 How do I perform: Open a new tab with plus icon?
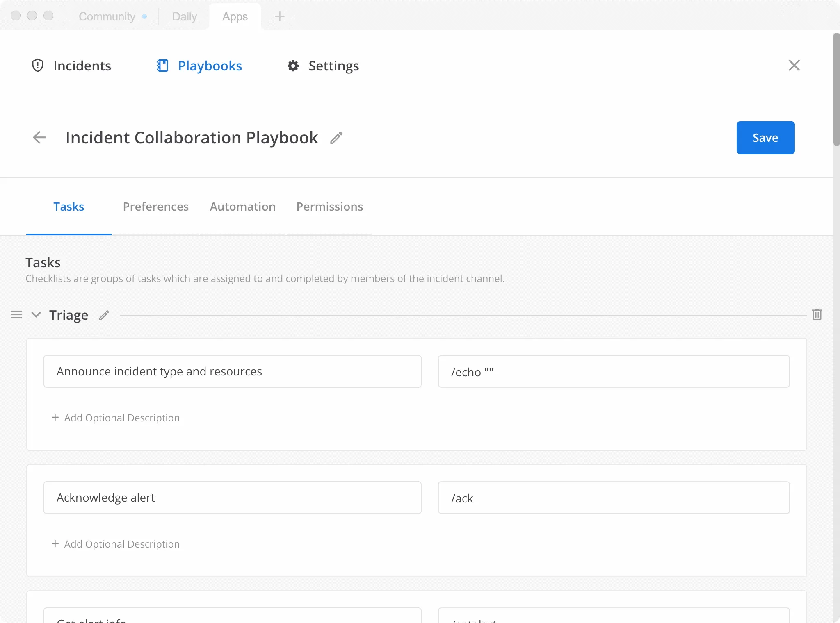click(280, 16)
